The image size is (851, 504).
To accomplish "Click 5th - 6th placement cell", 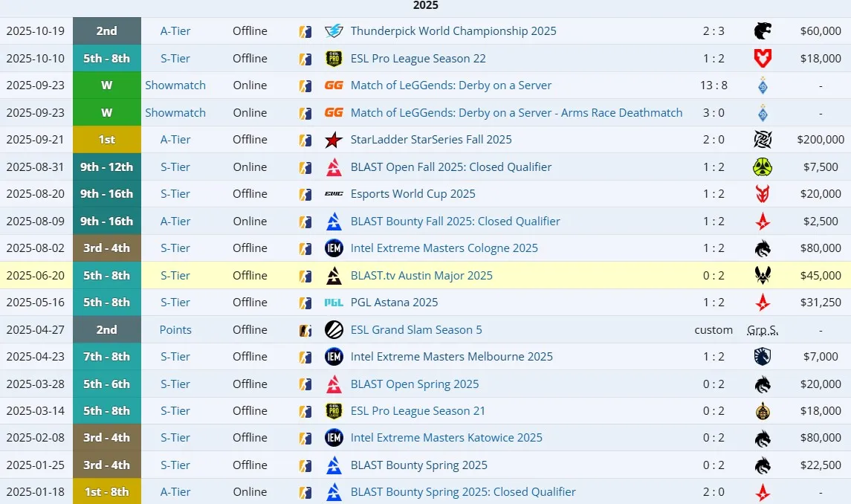I will [107, 384].
